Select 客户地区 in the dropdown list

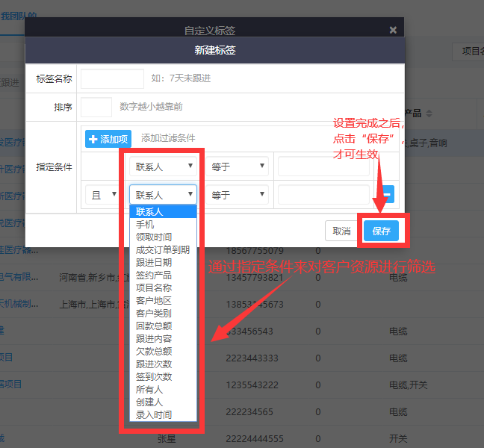pyautogui.click(x=163, y=300)
